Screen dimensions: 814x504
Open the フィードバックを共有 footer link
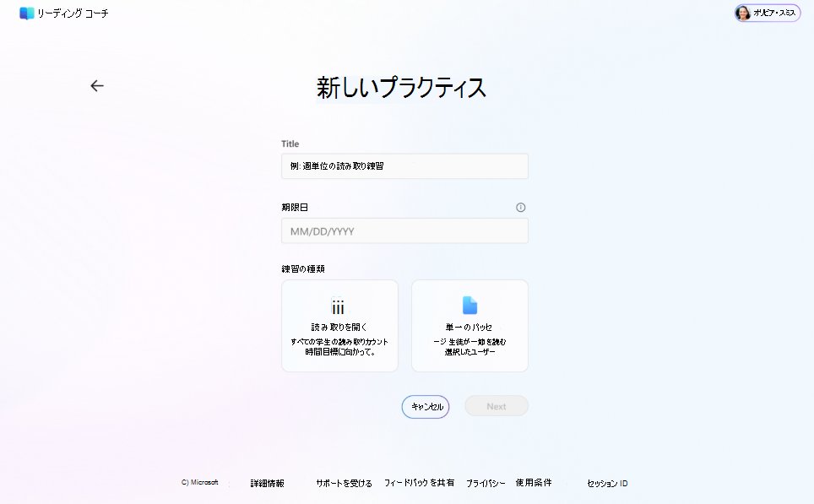pos(419,483)
